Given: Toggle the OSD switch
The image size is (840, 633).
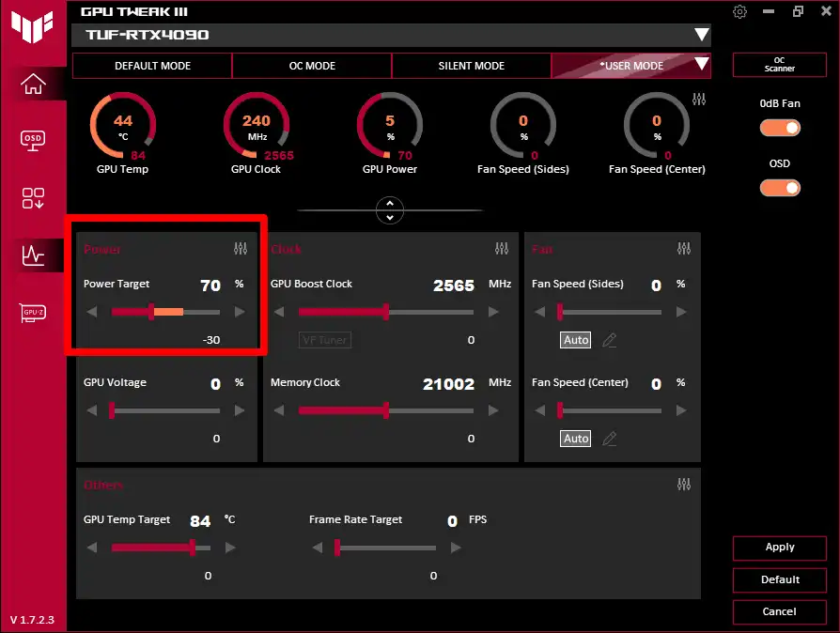Looking at the screenshot, I should click(x=780, y=188).
